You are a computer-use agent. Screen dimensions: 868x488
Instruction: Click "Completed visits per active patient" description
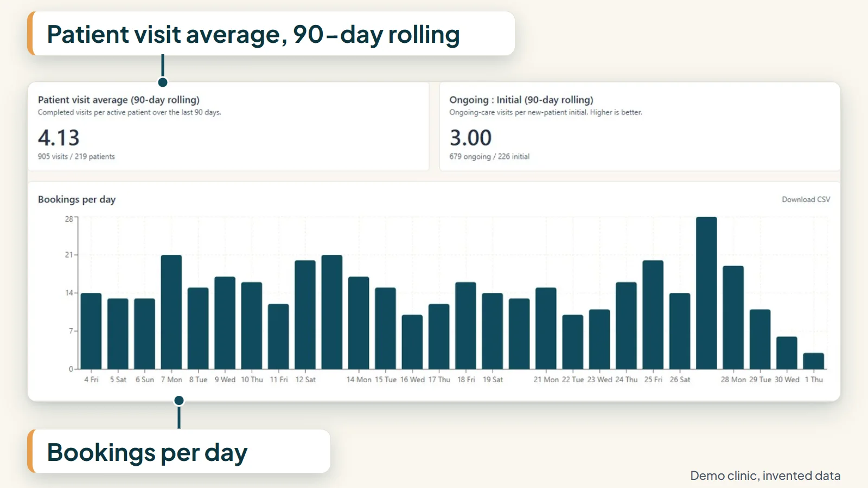tap(130, 112)
